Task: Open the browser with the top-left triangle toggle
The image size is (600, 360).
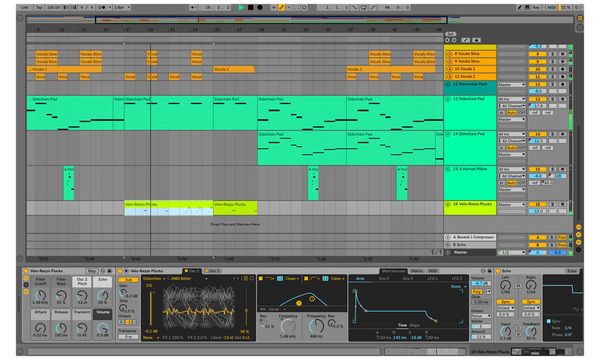Action: click(x=21, y=18)
